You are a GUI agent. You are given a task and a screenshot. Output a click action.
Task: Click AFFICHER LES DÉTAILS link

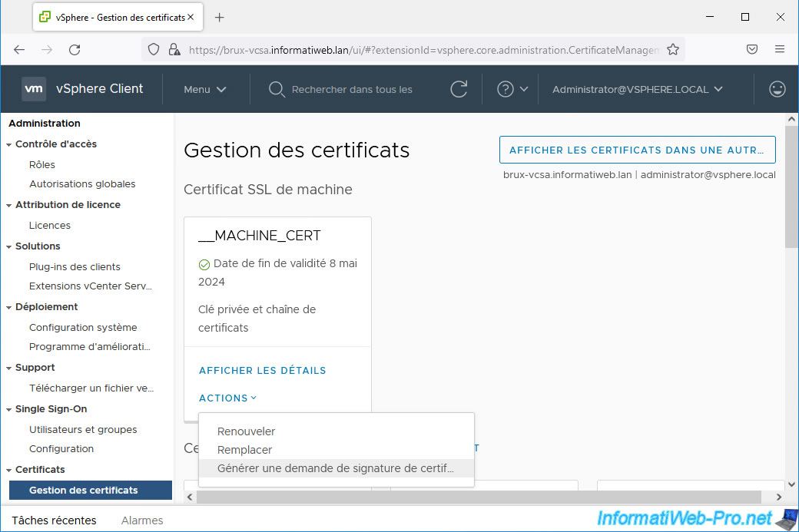262,370
